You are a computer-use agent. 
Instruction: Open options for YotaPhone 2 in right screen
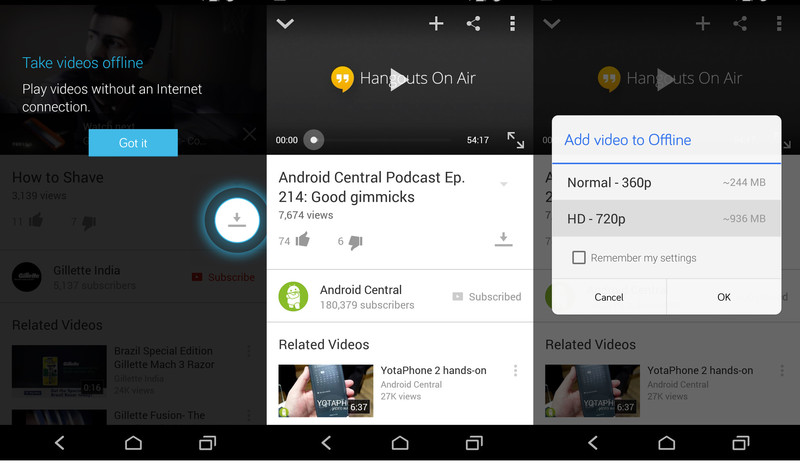coord(782,370)
